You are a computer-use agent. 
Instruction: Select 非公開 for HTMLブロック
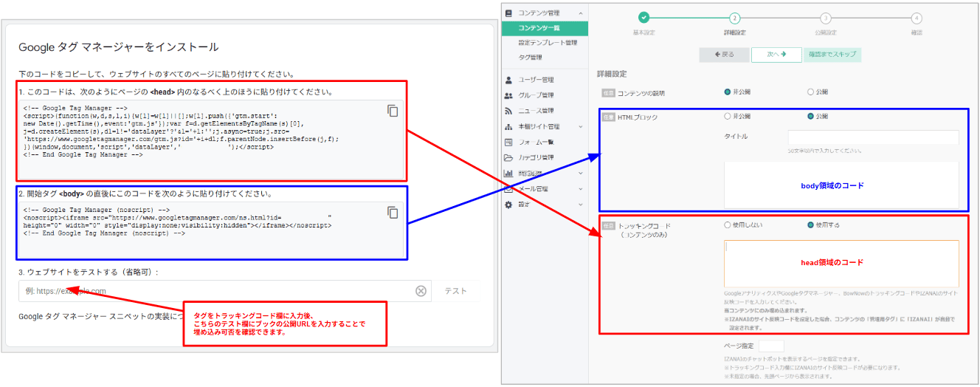click(x=728, y=117)
